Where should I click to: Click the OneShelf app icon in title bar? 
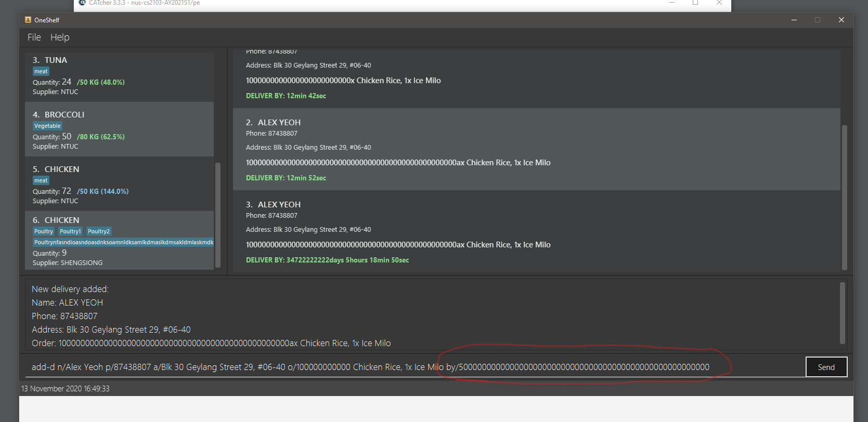point(28,20)
